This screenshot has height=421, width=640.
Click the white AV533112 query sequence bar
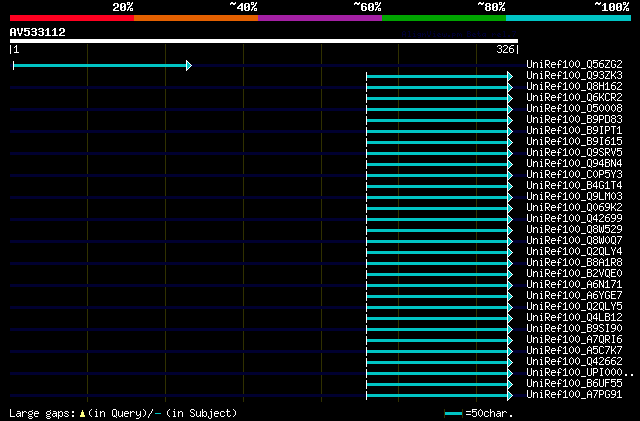pyautogui.click(x=264, y=41)
